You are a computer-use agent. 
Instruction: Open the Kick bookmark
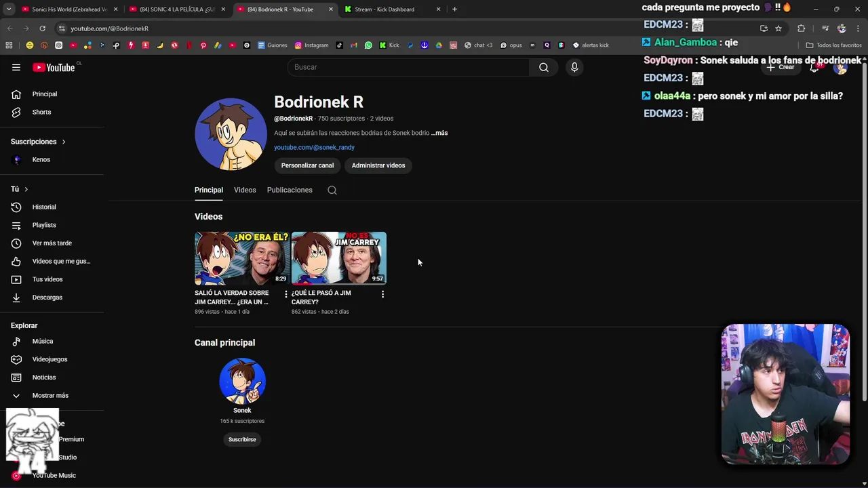pyautogui.click(x=389, y=45)
